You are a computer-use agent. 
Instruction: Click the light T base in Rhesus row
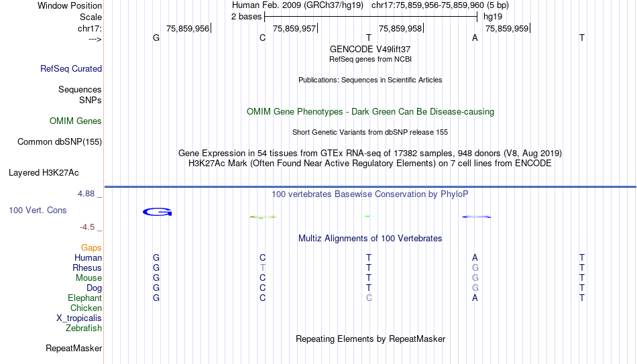(x=262, y=268)
